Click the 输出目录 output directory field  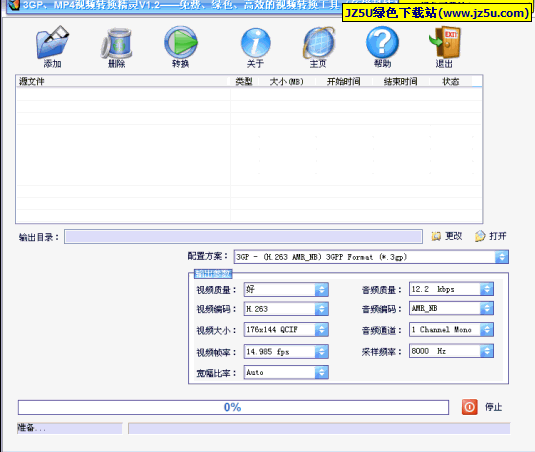point(243,236)
